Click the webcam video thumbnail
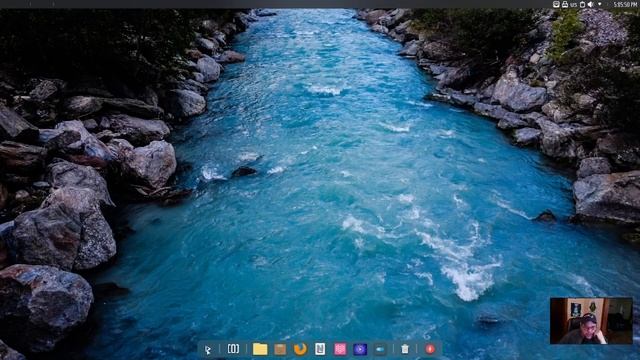Image resolution: width=640 pixels, height=360 pixels. pos(591,321)
